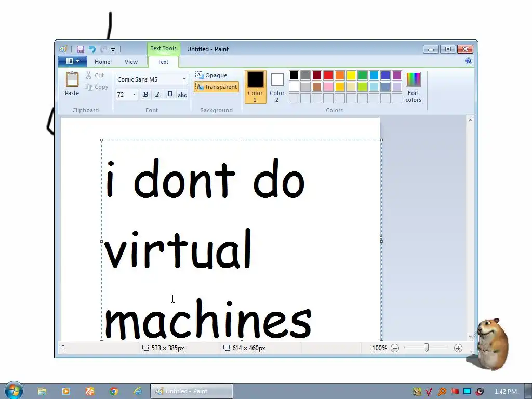Open Customize Quick Access Toolbar arrow

[x=113, y=49]
